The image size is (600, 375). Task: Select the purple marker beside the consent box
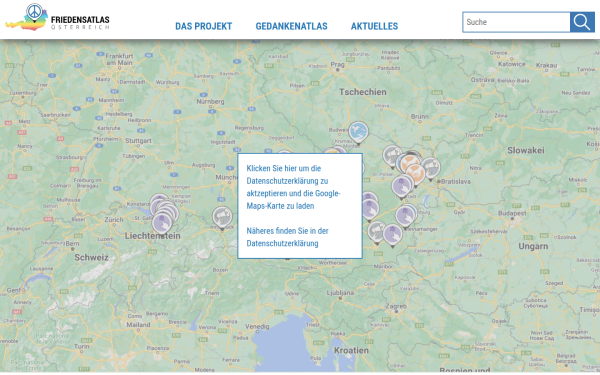click(370, 209)
